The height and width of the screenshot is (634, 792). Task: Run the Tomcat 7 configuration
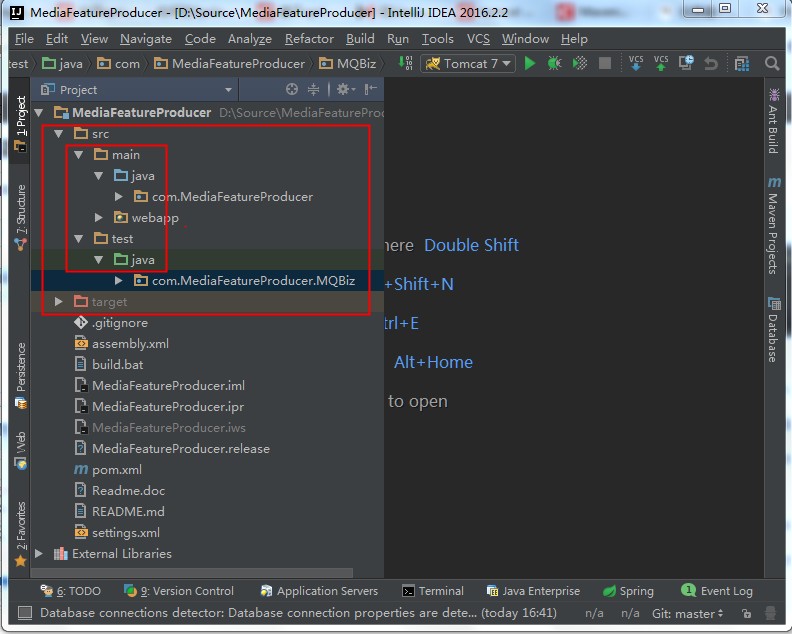pyautogui.click(x=529, y=64)
